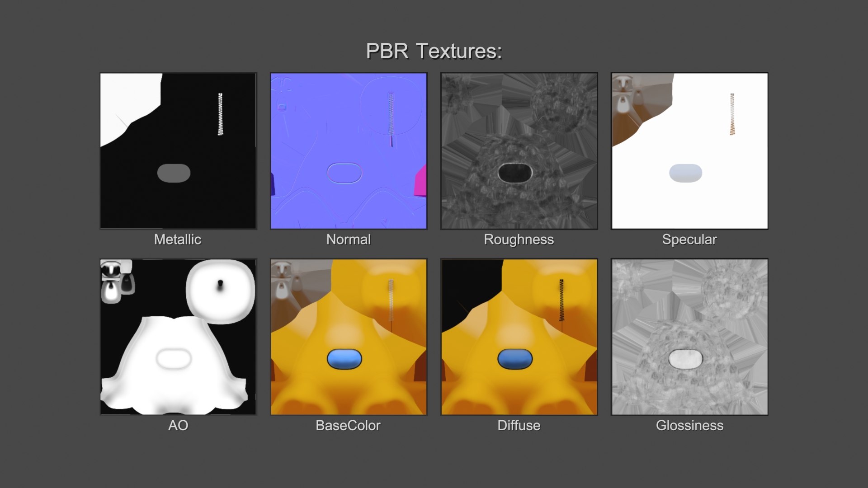
Task: Click the gray capsule in Metallic map
Action: pyautogui.click(x=174, y=173)
